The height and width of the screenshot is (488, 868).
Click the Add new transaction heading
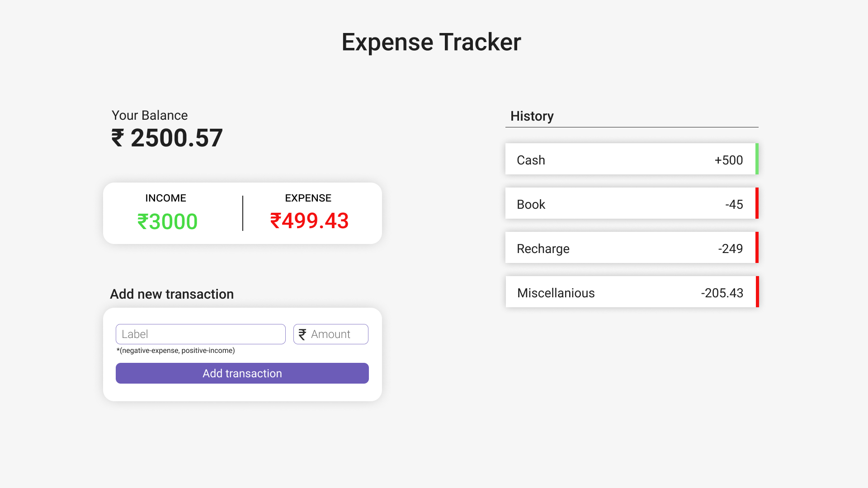click(172, 294)
